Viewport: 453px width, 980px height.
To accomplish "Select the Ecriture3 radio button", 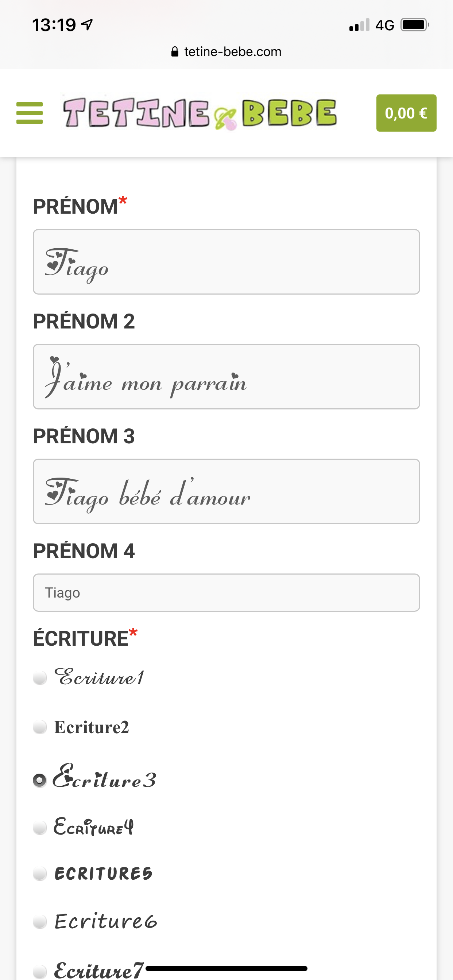I will 40,780.
